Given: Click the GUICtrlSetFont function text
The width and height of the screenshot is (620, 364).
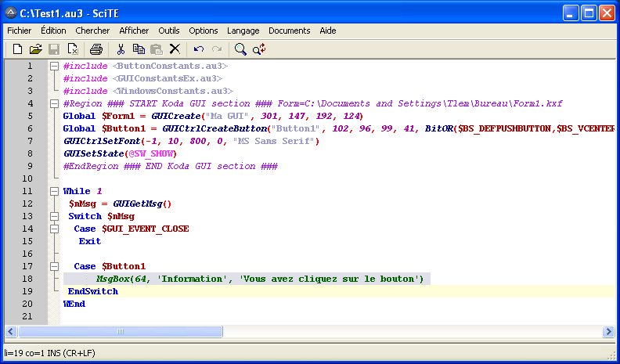Looking at the screenshot, I should 102,141.
